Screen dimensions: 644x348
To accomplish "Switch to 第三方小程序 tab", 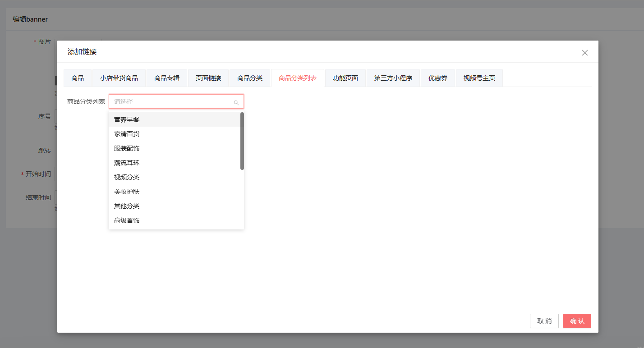I will tap(393, 78).
